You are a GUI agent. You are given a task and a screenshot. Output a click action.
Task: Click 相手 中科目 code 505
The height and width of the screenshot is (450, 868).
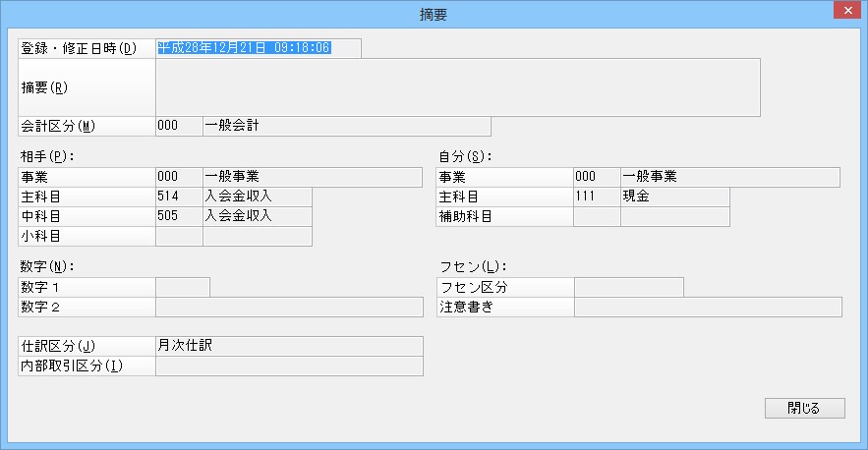point(179,216)
